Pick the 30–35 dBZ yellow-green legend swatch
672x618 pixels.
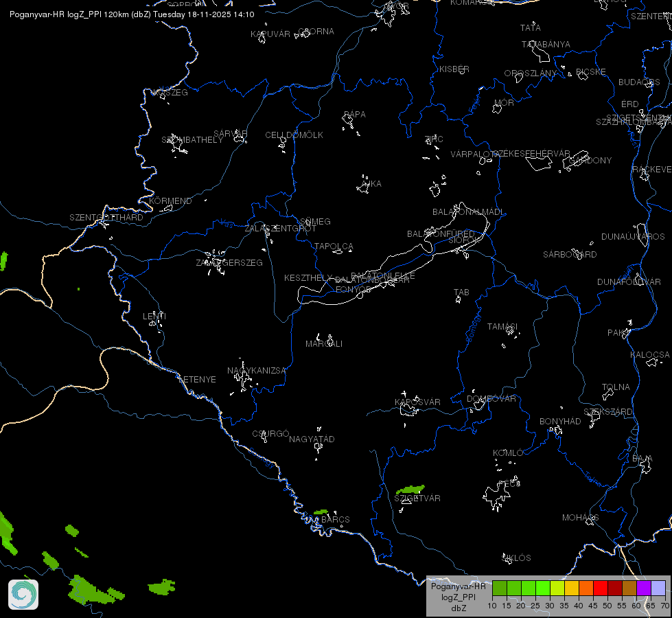pyautogui.click(x=557, y=588)
